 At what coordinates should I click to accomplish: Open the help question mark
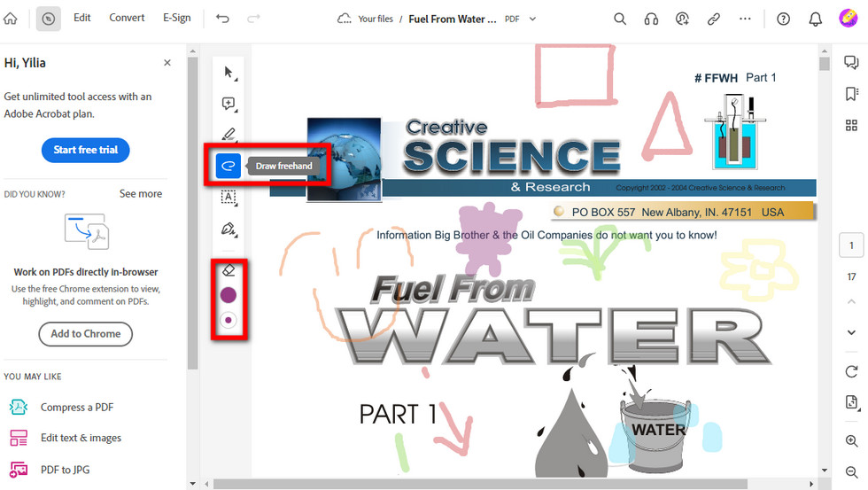click(783, 19)
